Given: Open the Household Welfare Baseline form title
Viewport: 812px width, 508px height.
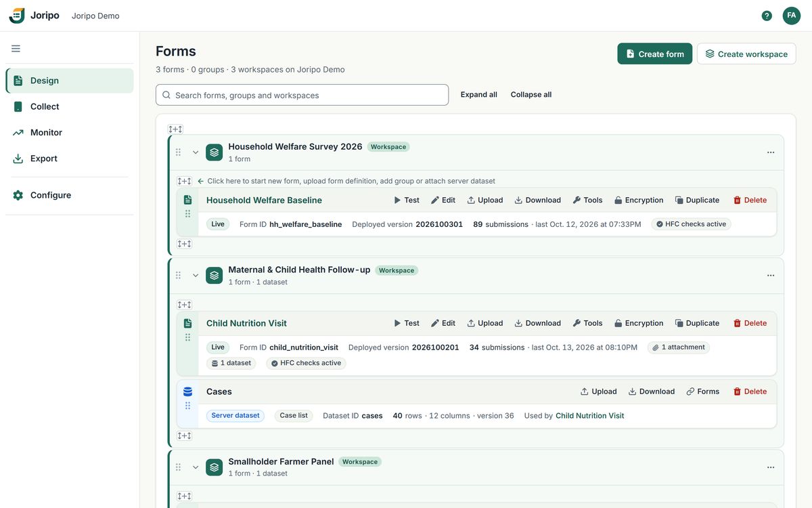Looking at the screenshot, I should [x=264, y=200].
